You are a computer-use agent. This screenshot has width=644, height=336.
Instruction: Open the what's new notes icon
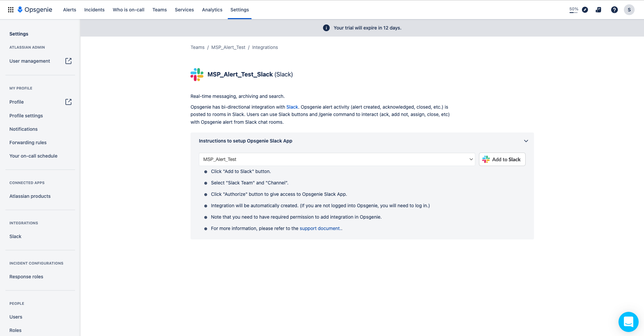point(598,10)
